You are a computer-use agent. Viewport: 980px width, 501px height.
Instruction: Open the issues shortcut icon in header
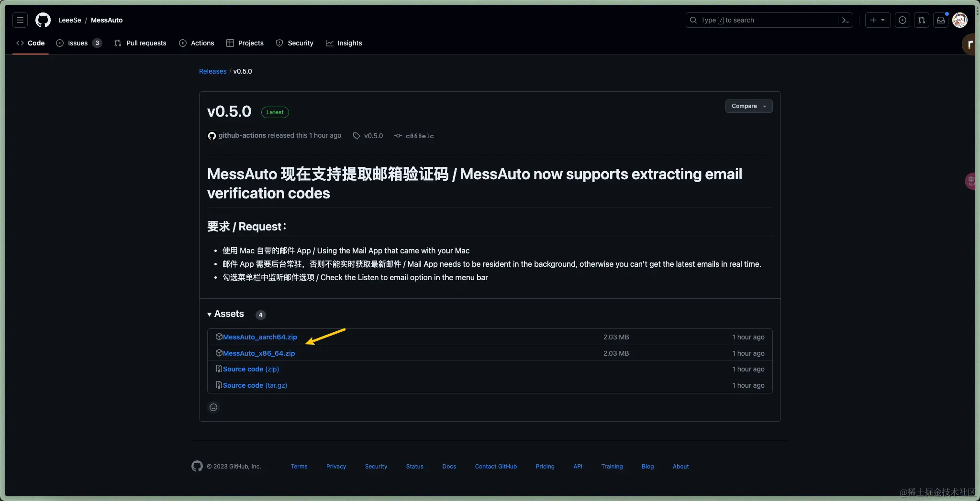point(902,20)
